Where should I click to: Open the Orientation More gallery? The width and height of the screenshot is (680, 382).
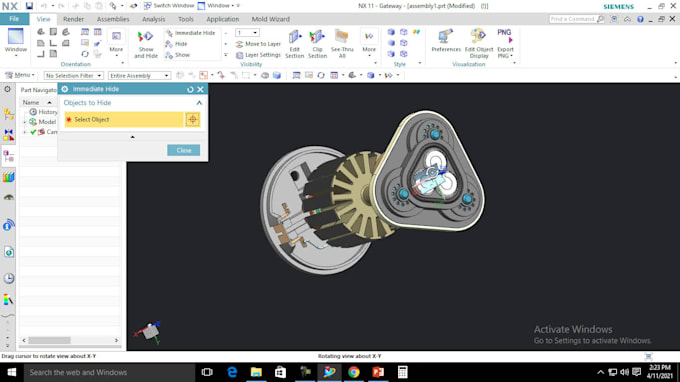tap(116, 43)
